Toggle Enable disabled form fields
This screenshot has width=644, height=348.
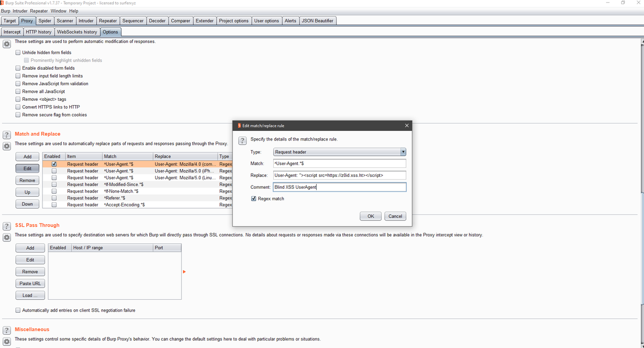point(18,68)
